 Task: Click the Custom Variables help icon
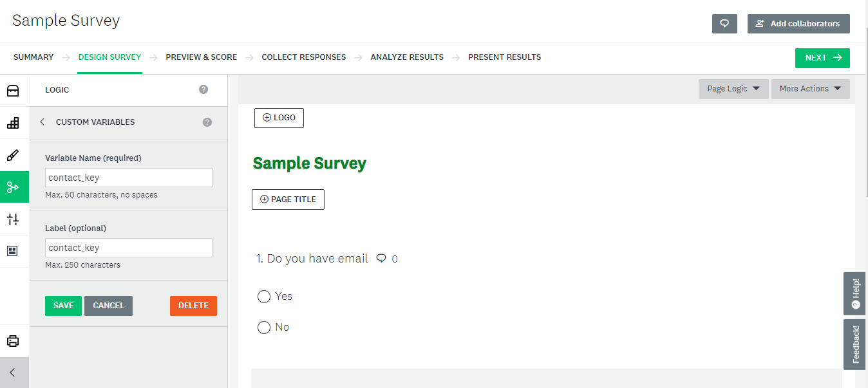207,122
